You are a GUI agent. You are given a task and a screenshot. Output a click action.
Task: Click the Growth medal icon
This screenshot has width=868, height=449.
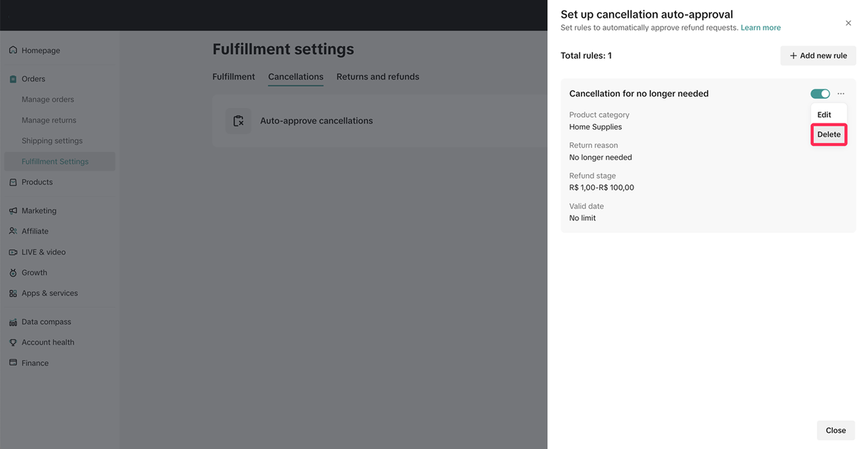click(x=13, y=273)
